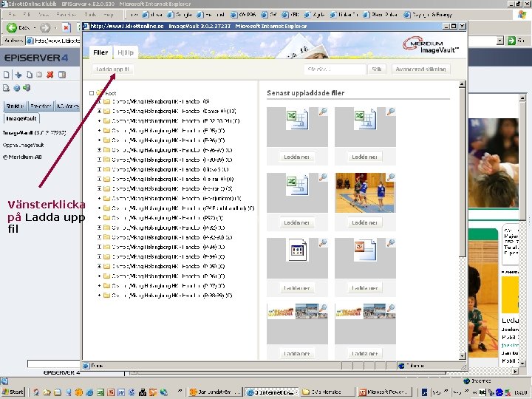The image size is (532, 399).
Task: Click in the ImageVault search text field
Action: pos(335,69)
